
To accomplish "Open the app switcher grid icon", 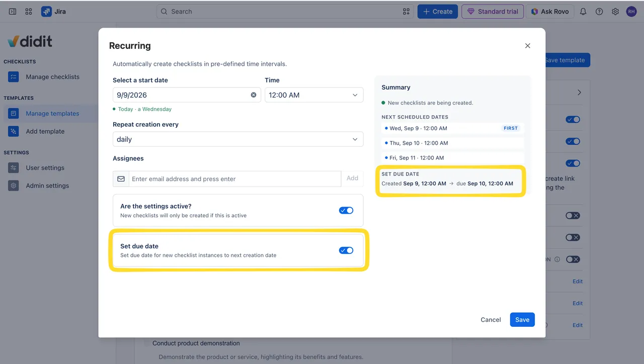I will pos(29,12).
